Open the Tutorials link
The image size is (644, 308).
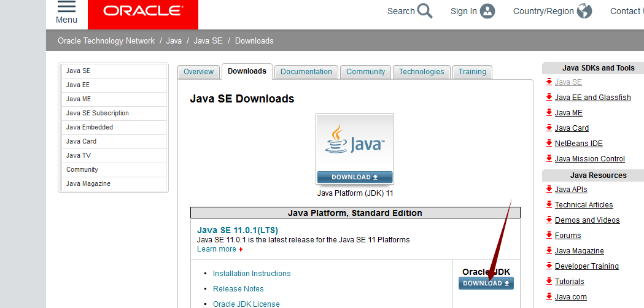pos(569,281)
